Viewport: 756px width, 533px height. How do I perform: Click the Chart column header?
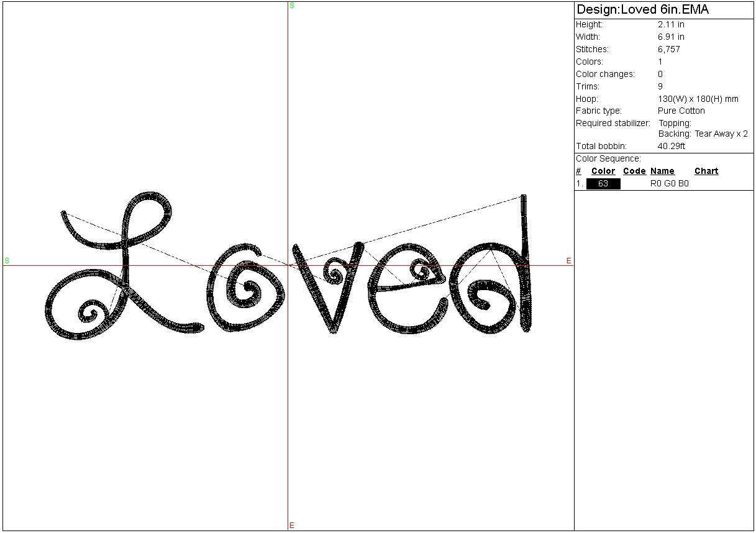(706, 171)
